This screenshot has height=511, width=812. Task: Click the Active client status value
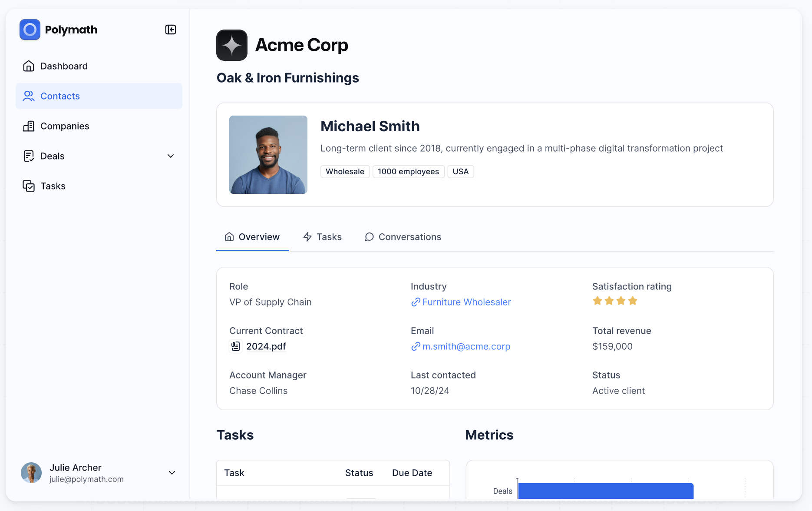(618, 391)
